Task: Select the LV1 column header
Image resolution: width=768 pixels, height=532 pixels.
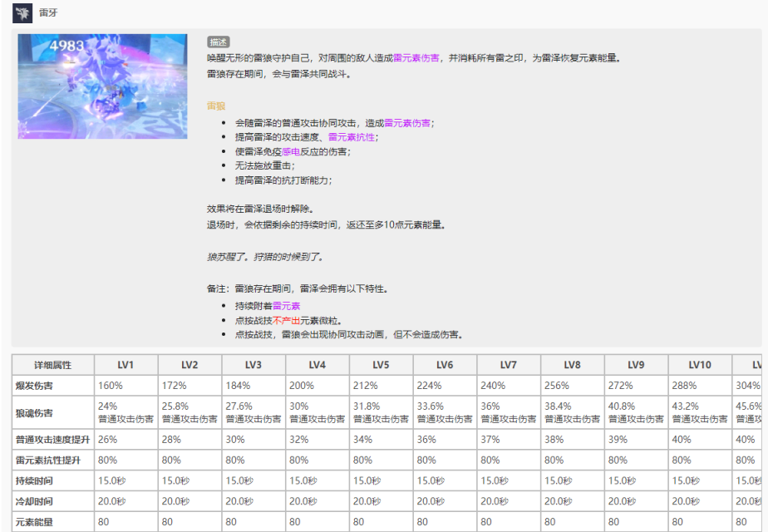Action: tap(126, 366)
